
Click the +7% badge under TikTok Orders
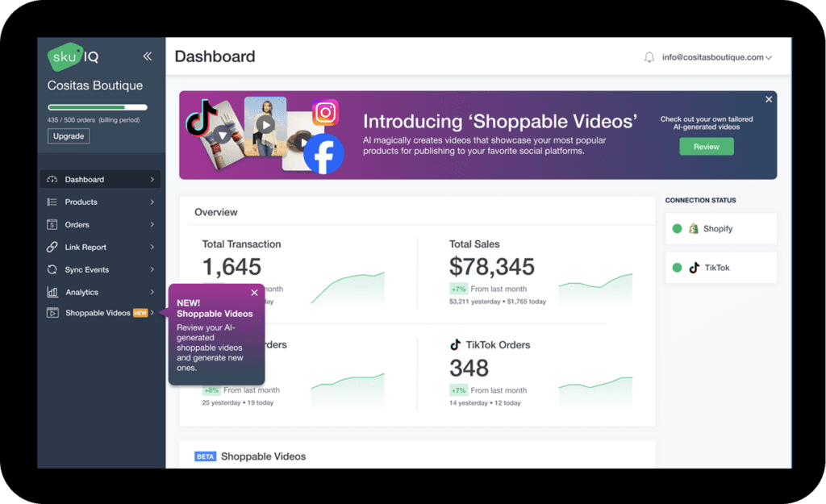coord(458,391)
